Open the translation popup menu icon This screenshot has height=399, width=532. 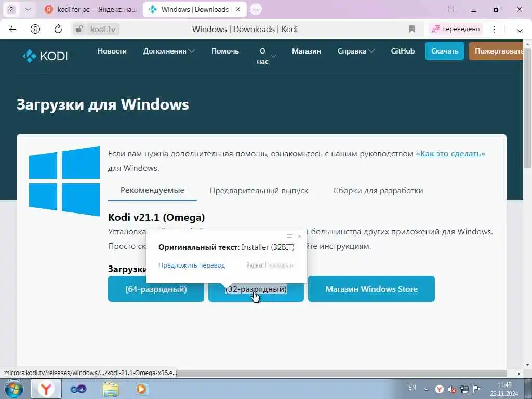click(x=289, y=236)
